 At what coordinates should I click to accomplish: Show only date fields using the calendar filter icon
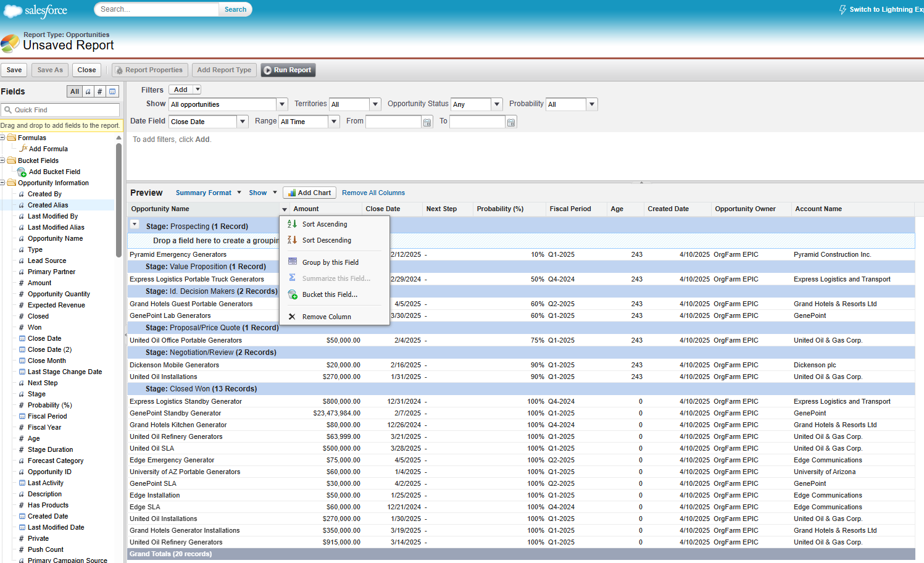pyautogui.click(x=112, y=91)
